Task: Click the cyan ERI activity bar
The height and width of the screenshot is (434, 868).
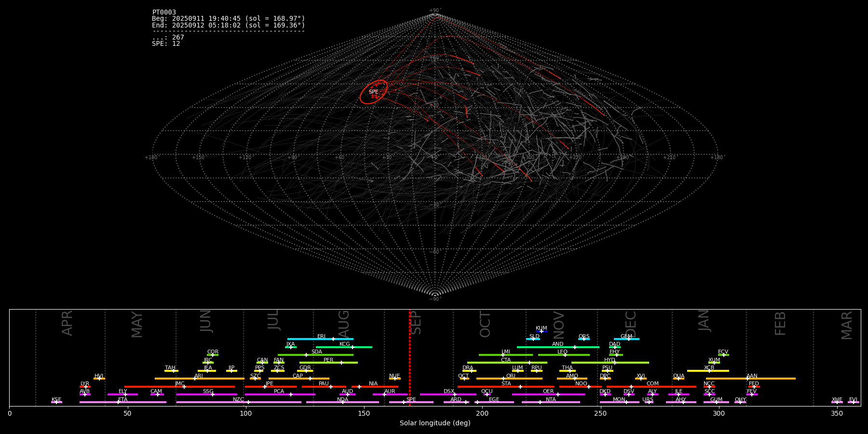Action: [320, 339]
